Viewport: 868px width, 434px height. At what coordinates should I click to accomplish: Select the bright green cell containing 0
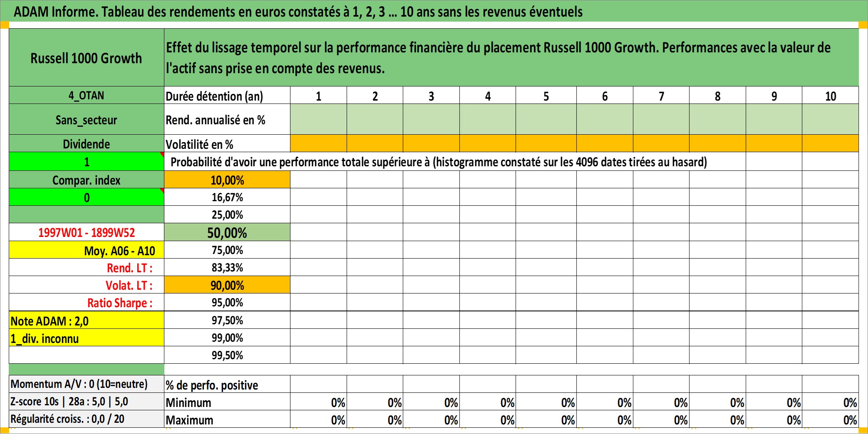tap(87, 197)
